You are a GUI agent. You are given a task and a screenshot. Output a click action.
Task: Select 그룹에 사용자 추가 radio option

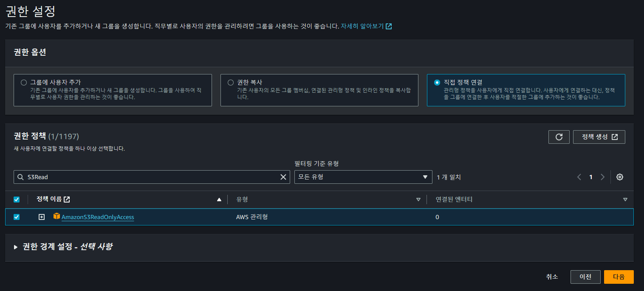coord(24,83)
